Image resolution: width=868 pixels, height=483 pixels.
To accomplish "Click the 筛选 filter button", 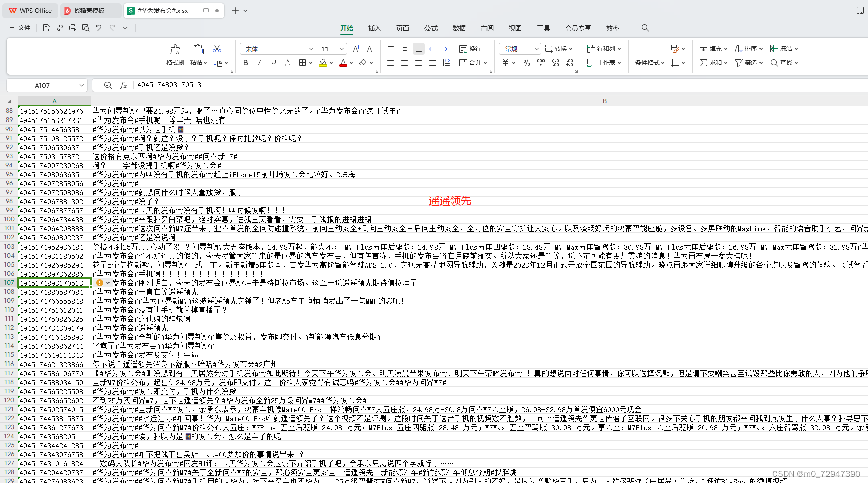I will point(748,63).
